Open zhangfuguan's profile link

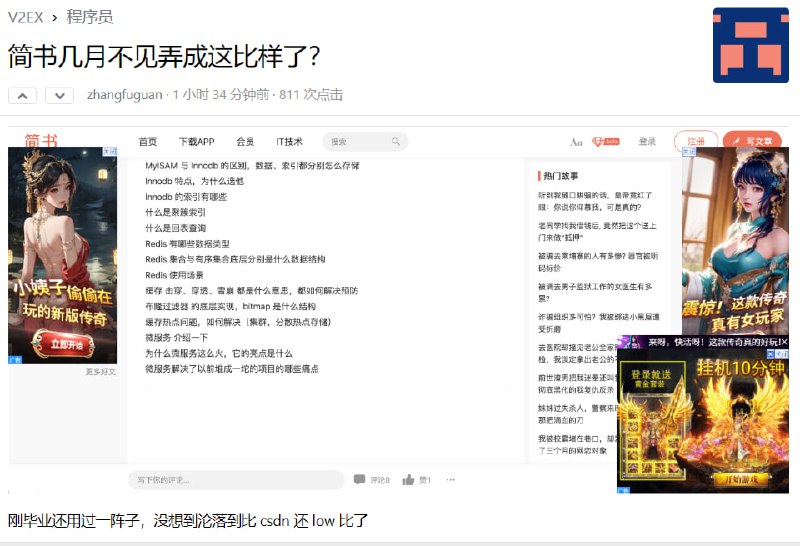point(124,95)
